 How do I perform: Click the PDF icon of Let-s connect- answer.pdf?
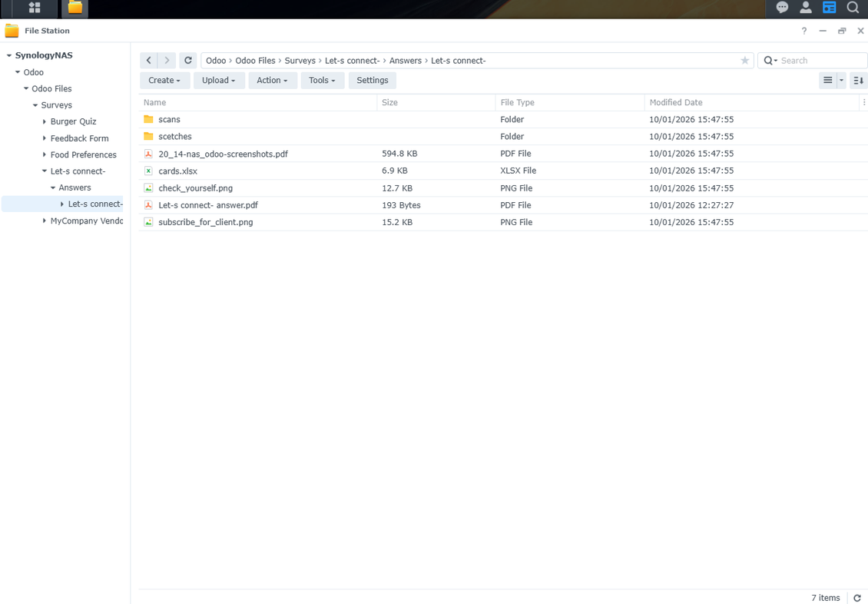point(148,205)
